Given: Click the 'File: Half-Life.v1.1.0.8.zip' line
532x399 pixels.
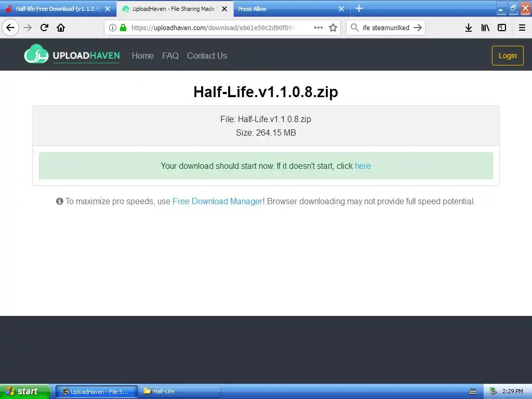Looking at the screenshot, I should coord(265,119).
